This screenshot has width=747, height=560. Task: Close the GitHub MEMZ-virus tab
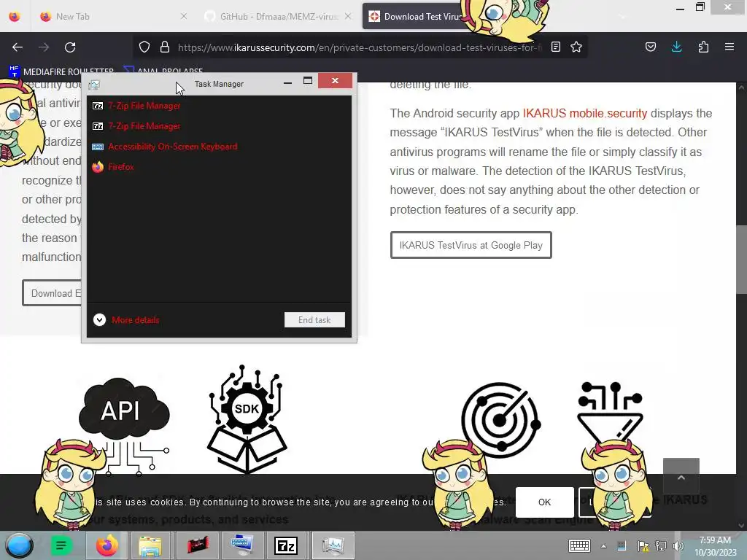(x=348, y=16)
